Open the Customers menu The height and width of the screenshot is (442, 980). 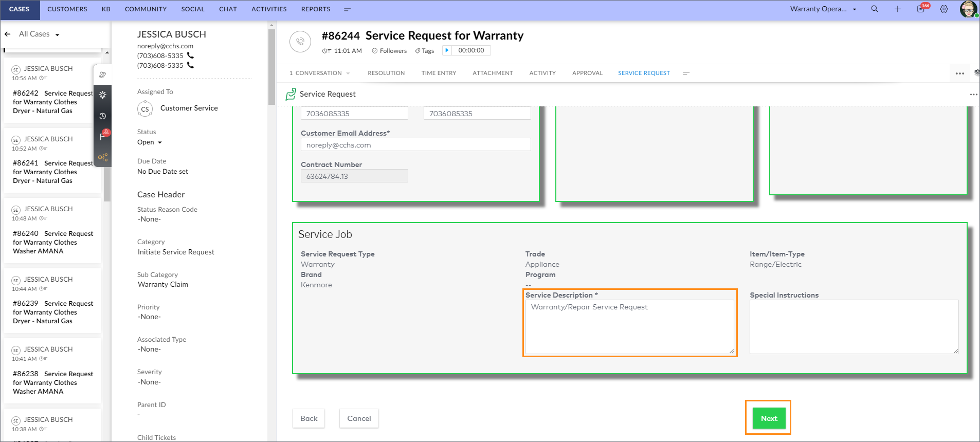point(67,9)
